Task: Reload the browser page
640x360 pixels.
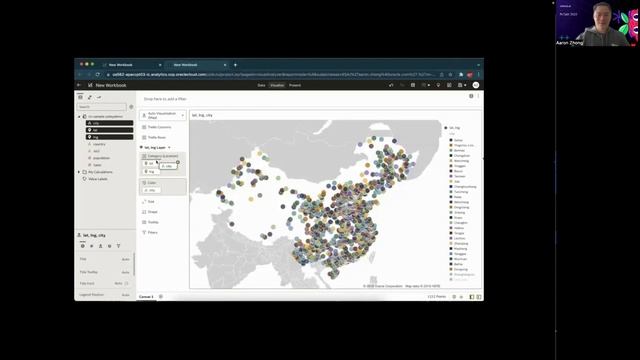Action: (x=98, y=75)
